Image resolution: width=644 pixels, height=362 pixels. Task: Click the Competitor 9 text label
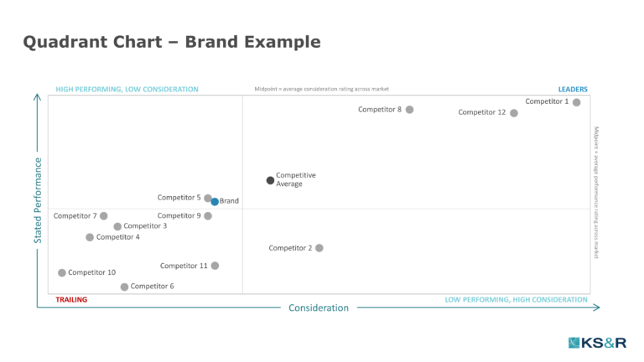coord(179,215)
